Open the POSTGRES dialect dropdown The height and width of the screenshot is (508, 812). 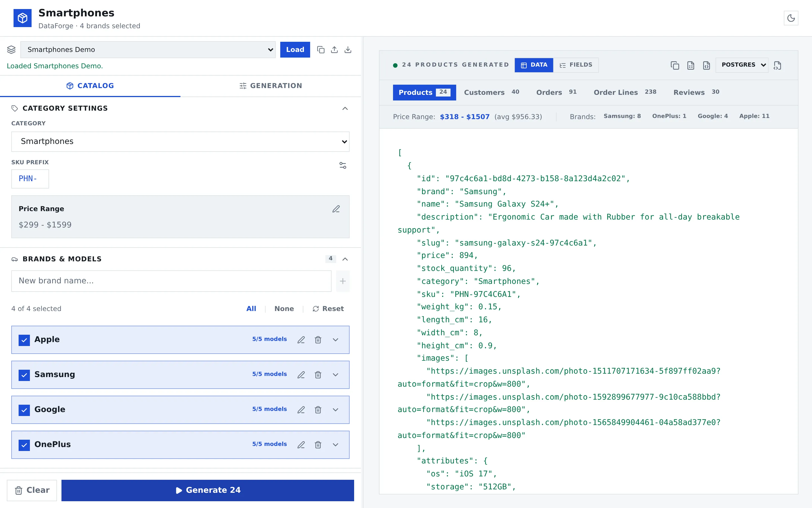pos(742,65)
